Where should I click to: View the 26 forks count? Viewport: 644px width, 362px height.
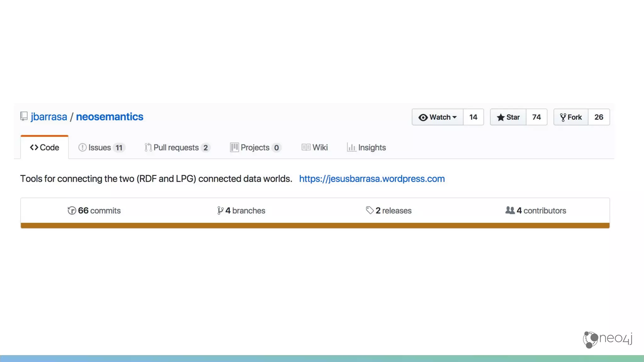coord(599,117)
